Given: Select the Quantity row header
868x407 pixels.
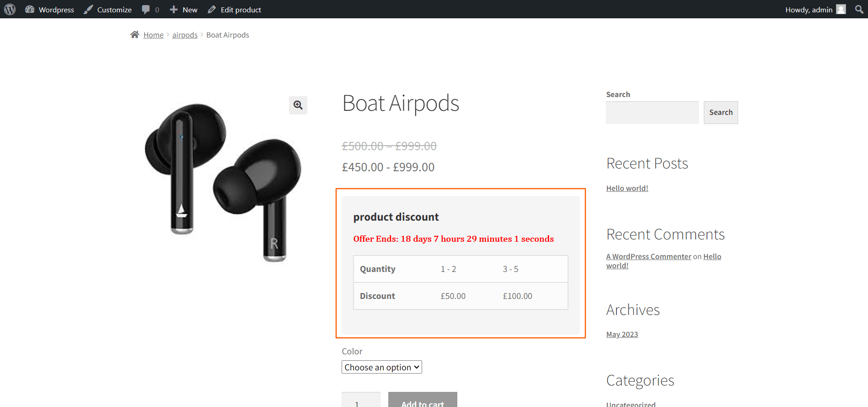Looking at the screenshot, I should [x=378, y=269].
